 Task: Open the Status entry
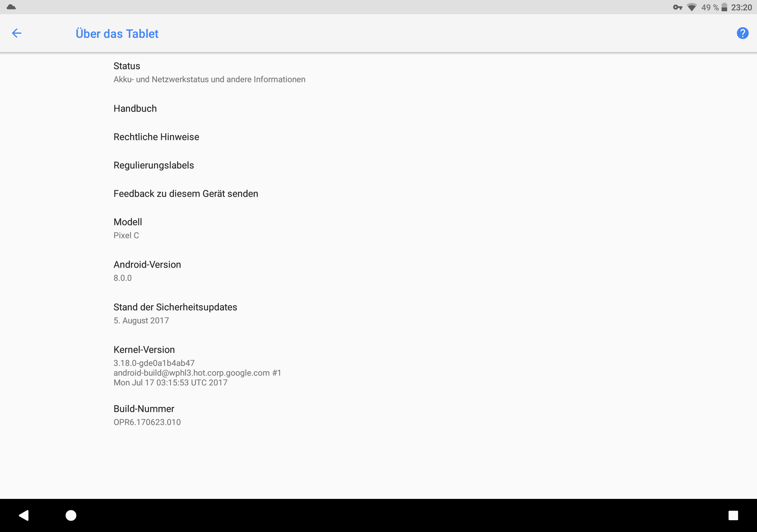(378, 73)
